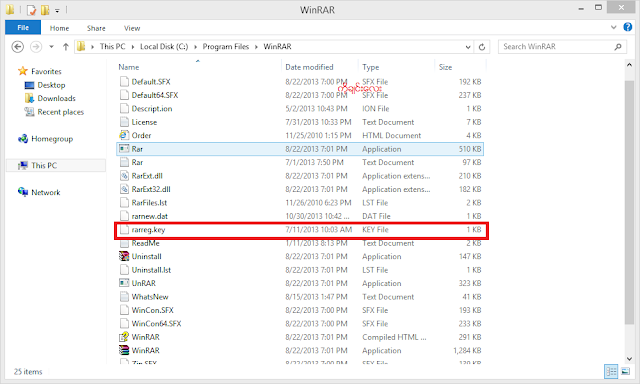Image resolution: width=640 pixels, height=384 pixels.
Task: Click Local Disk (C:) breadcrumb
Action: (164, 47)
